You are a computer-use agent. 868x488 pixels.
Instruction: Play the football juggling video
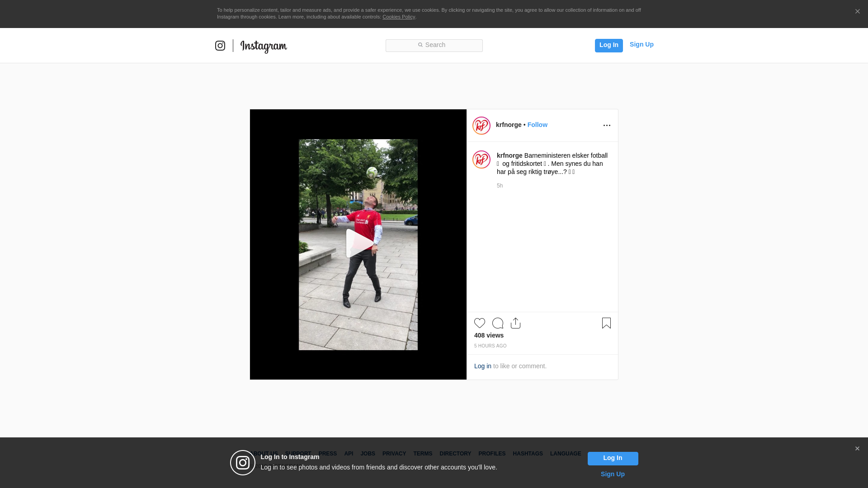[359, 244]
